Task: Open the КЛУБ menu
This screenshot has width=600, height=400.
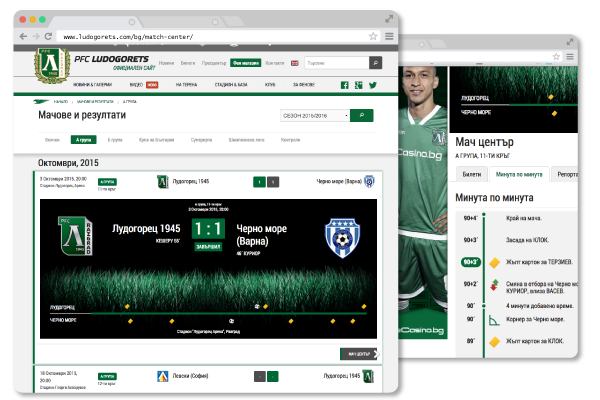Action: (x=270, y=85)
